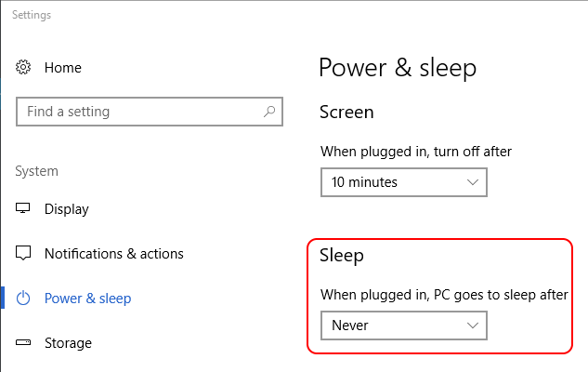Click the System category header

pos(37,171)
